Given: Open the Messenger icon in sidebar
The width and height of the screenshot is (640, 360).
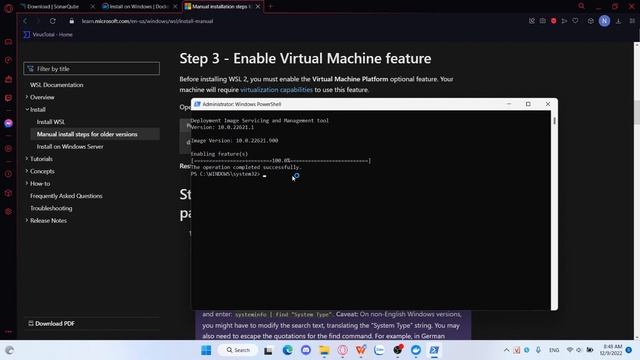Looking at the screenshot, I should (8, 123).
